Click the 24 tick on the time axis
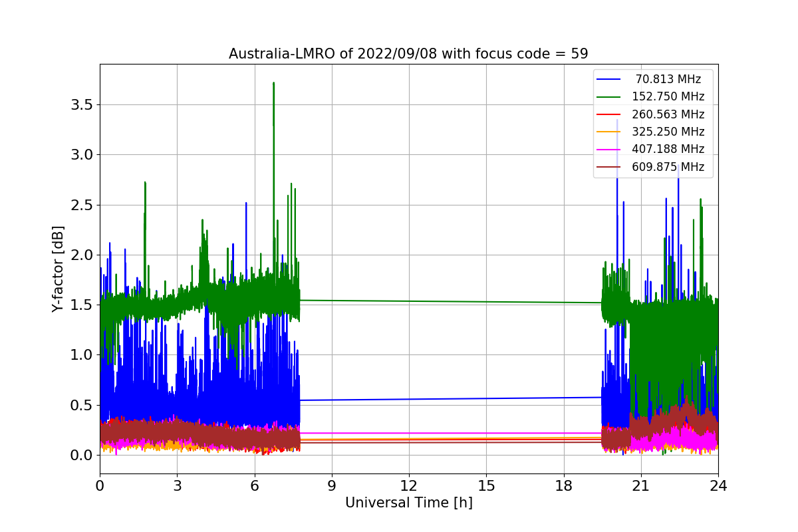This screenshot has width=798, height=532. coord(718,486)
